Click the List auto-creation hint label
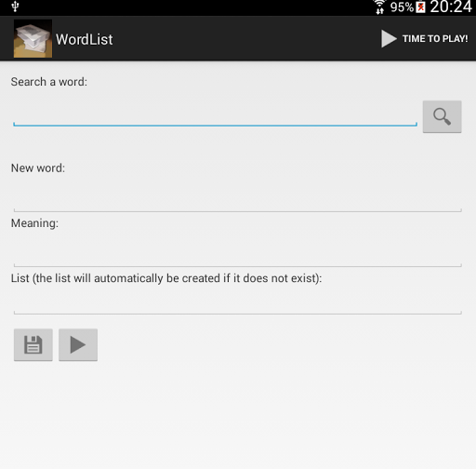The width and height of the screenshot is (476, 469). (166, 278)
